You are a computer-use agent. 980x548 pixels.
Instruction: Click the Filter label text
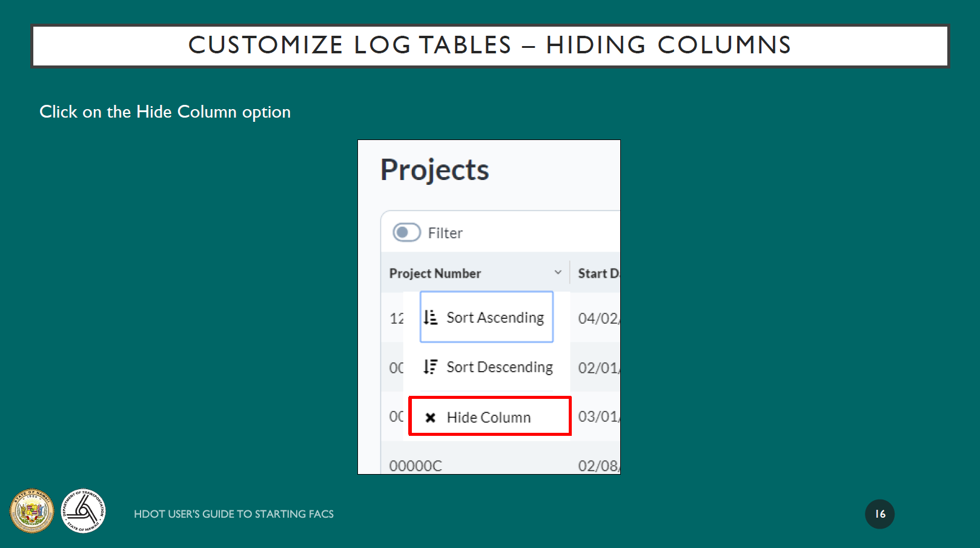tap(445, 233)
